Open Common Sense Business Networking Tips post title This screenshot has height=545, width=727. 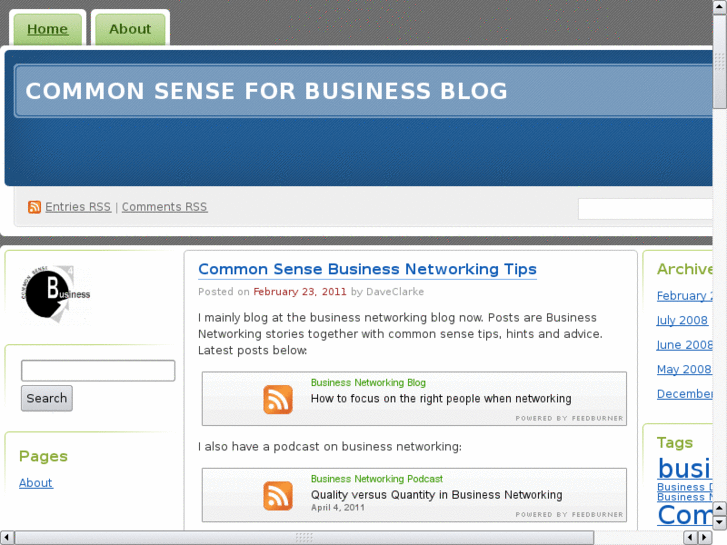tap(367, 269)
